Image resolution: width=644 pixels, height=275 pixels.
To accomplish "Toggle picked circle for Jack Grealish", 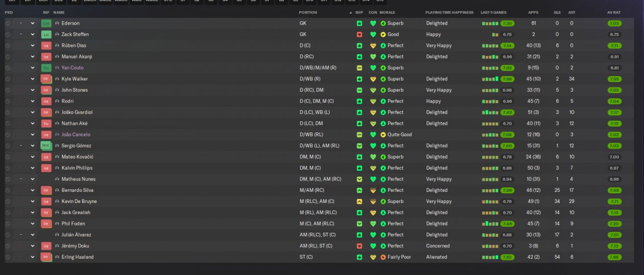I will pos(8,213).
